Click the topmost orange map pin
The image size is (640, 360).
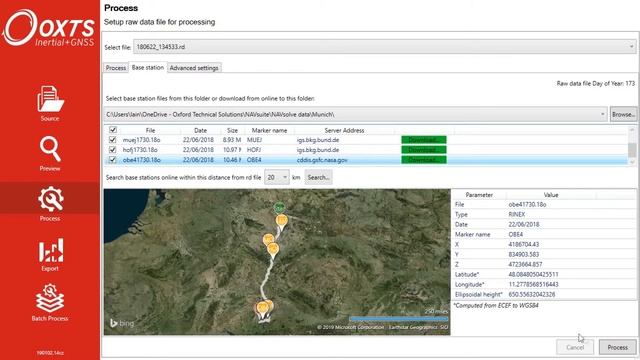tap(282, 222)
